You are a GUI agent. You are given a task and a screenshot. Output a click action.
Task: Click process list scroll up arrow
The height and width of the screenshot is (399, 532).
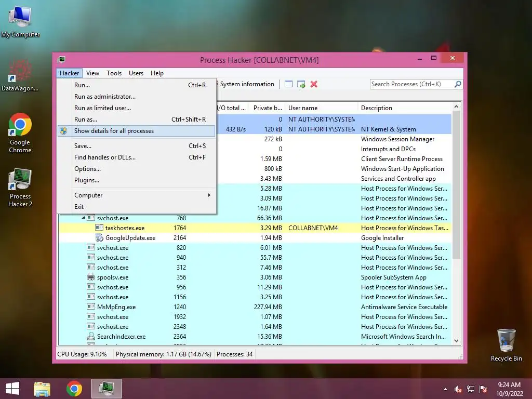[x=456, y=107]
